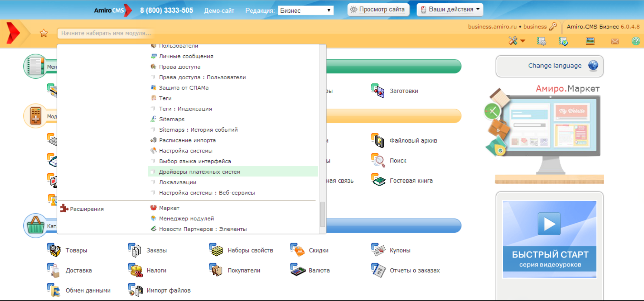Click the red Amiro arrow logo
Image resolution: width=644 pixels, height=301 pixels.
pyautogui.click(x=13, y=33)
